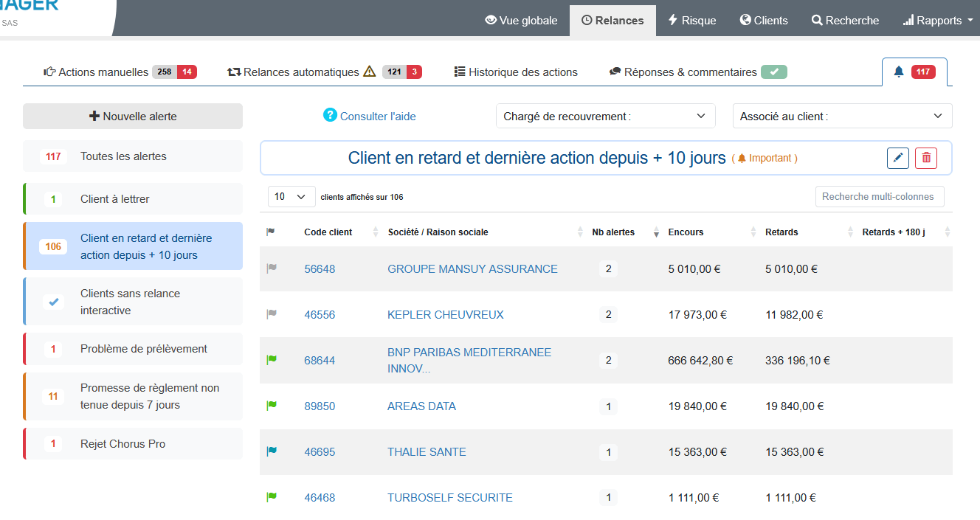The height and width of the screenshot is (520, 980).
Task: Switch to the Historique des actions tab
Action: 515,72
